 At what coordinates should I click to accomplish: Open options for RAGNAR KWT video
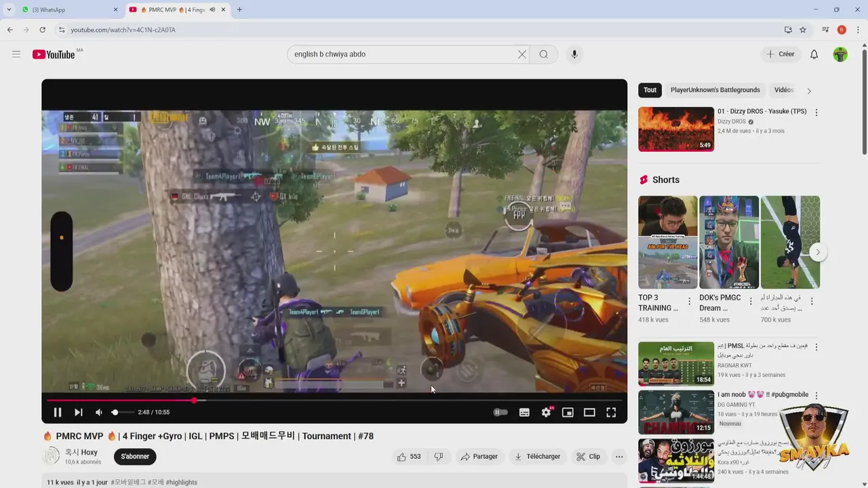[816, 347]
